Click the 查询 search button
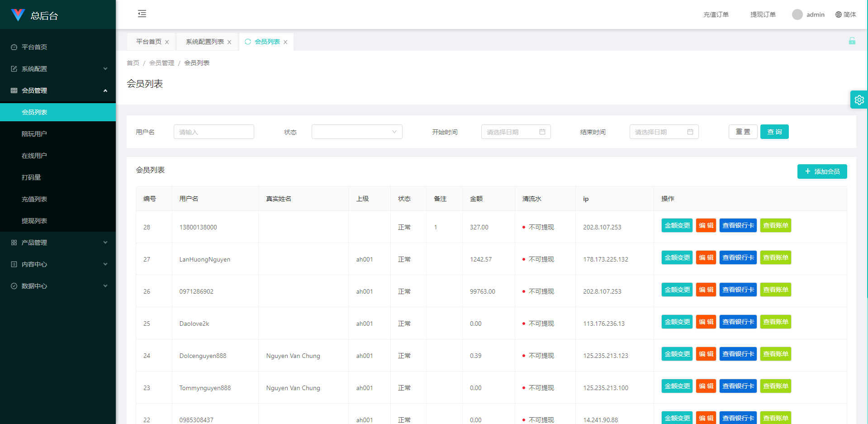This screenshot has height=424, width=868. click(x=774, y=132)
